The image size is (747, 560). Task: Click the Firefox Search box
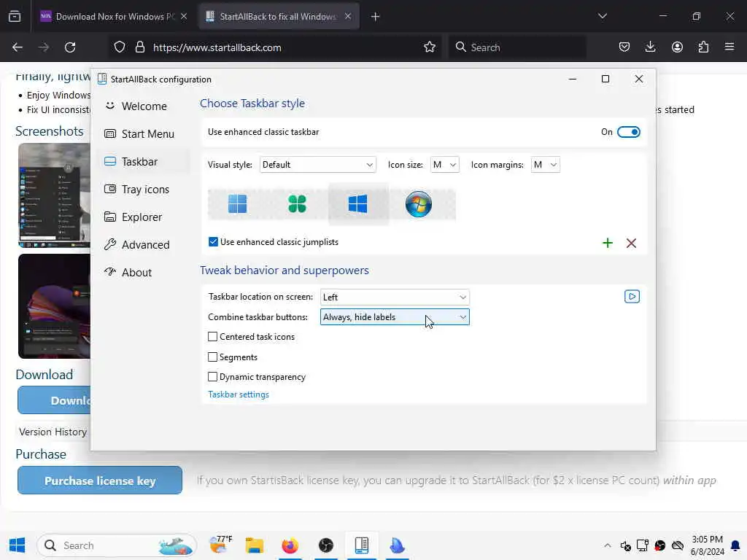tap(517, 47)
